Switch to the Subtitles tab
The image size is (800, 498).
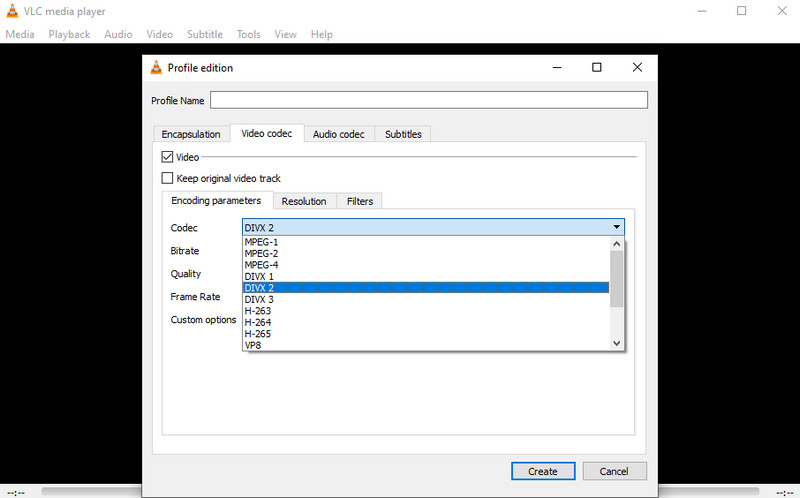tap(403, 134)
